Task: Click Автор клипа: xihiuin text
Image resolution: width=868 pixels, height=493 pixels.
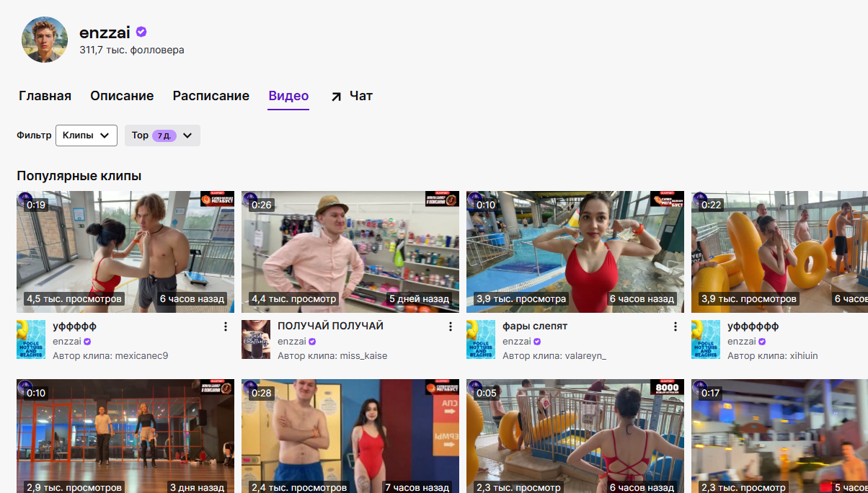Action: (773, 356)
